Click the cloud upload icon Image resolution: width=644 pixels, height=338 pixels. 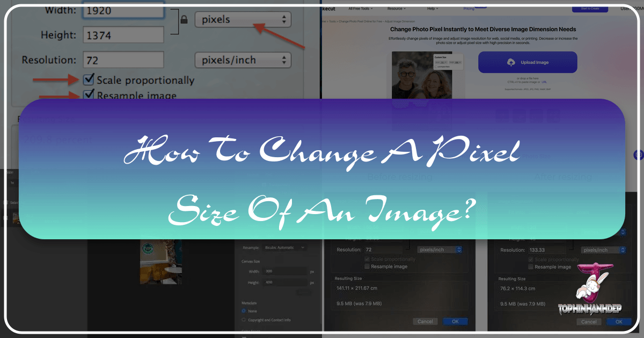[511, 62]
